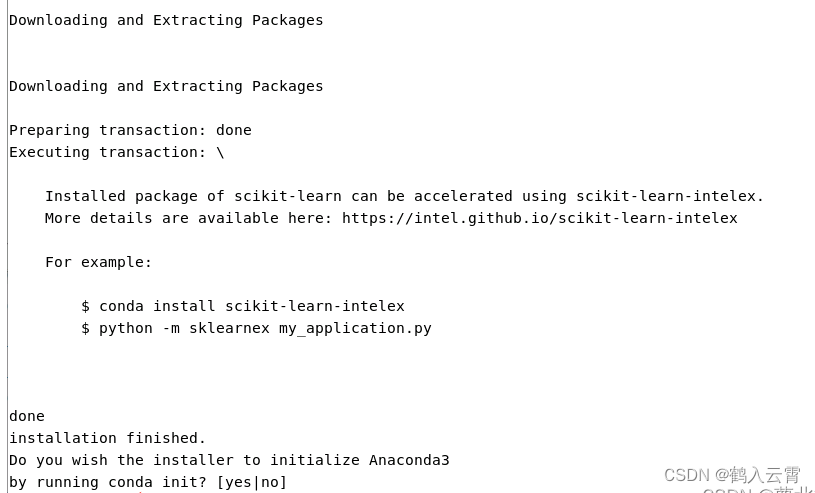Click the 'installation finished.' text
Viewport: 815px width, 493px height.
click(x=108, y=438)
